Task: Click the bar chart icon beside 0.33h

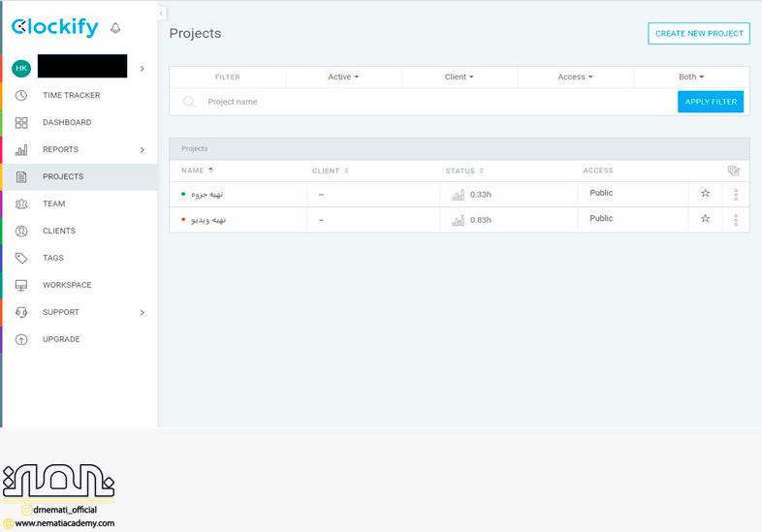Action: click(x=459, y=195)
